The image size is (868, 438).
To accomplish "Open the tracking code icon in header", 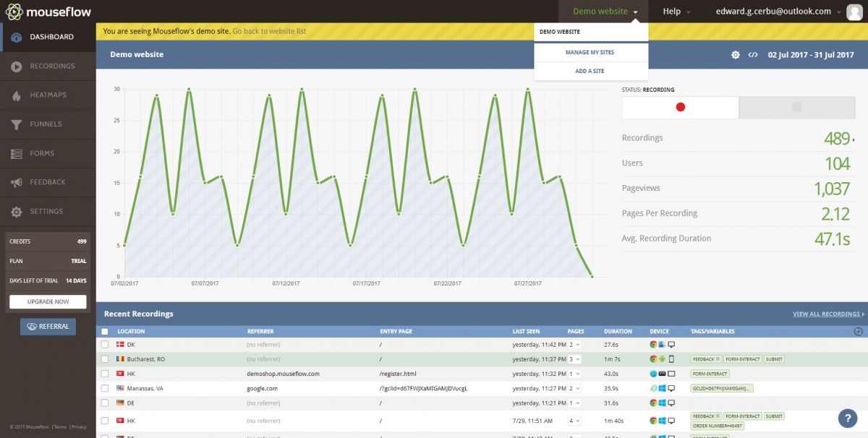I will click(x=753, y=55).
